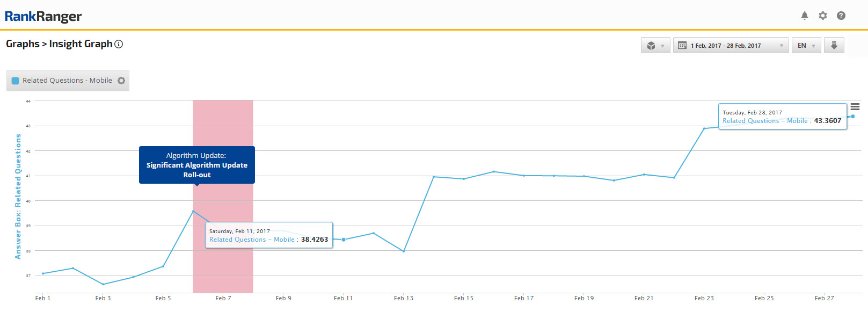
Task: Click the Feb 28 data point
Action: (852, 117)
